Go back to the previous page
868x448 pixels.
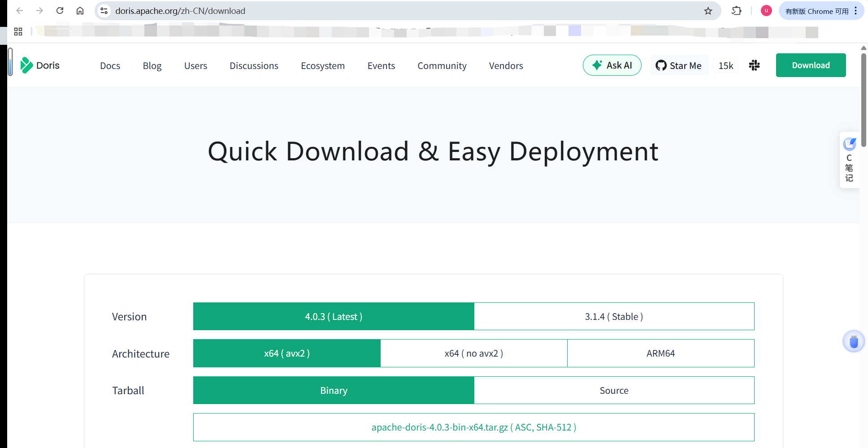pos(20,11)
